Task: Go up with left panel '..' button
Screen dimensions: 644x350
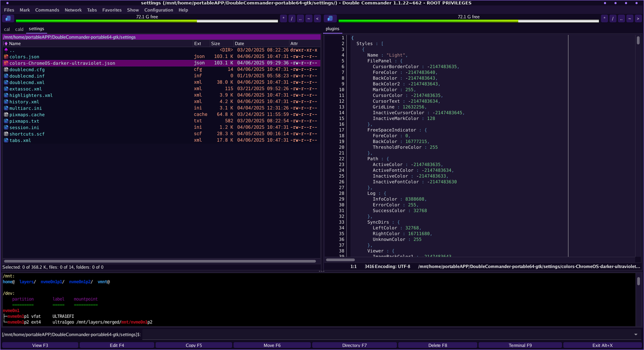Action: (300, 19)
